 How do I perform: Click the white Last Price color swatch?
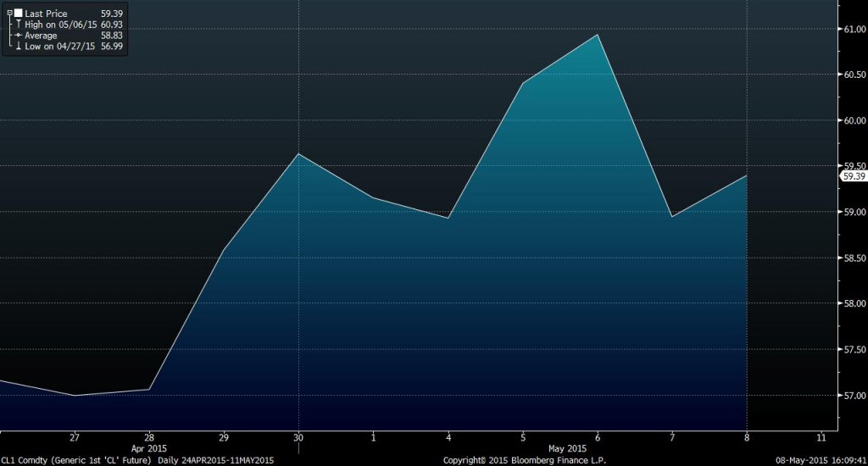point(17,14)
